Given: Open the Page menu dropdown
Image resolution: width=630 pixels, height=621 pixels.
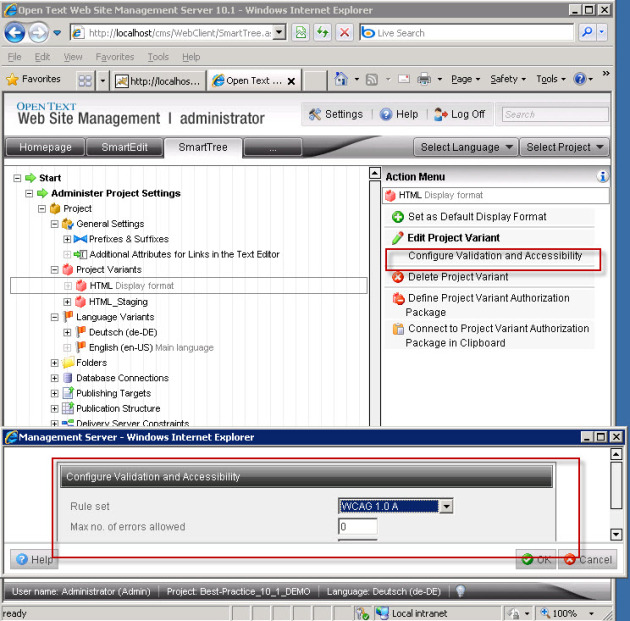Looking at the screenshot, I should click(x=466, y=79).
